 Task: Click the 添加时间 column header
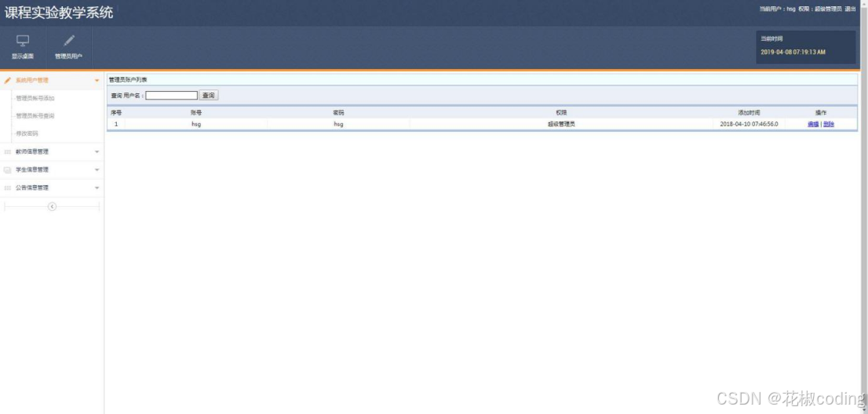(x=749, y=113)
